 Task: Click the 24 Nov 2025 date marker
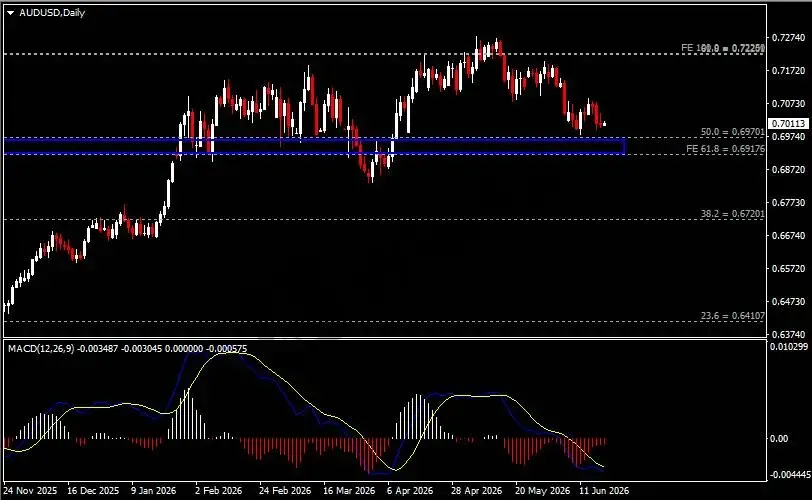[31, 491]
